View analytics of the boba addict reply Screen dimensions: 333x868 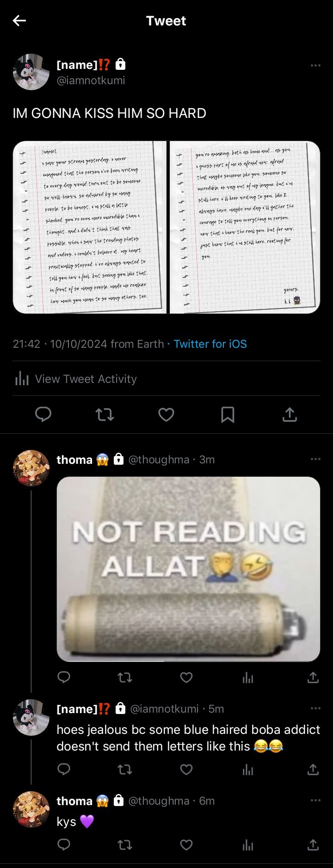pos(248,770)
